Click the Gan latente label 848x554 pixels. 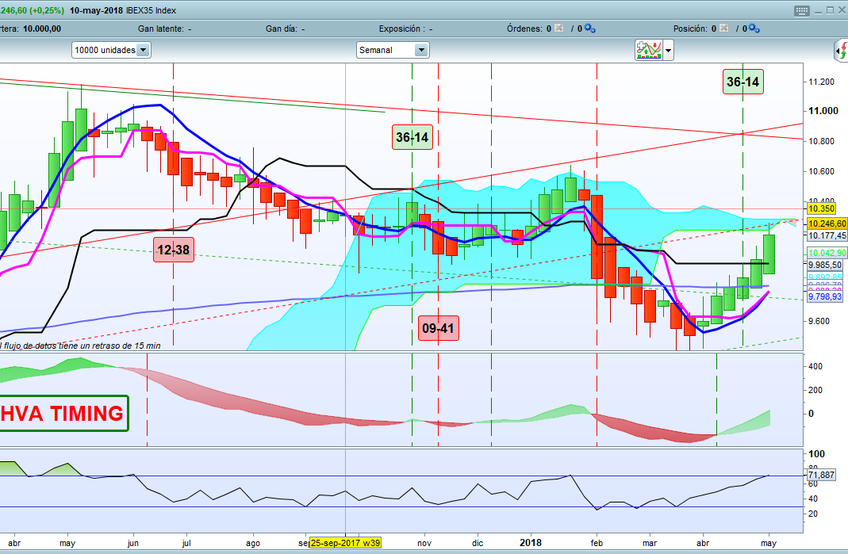click(161, 28)
